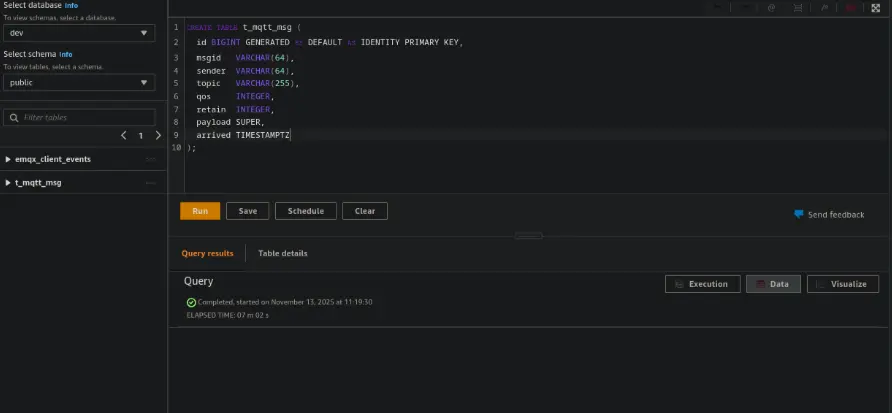Click the Send feedback link
Image resolution: width=892 pixels, height=413 pixels.
pyautogui.click(x=829, y=214)
